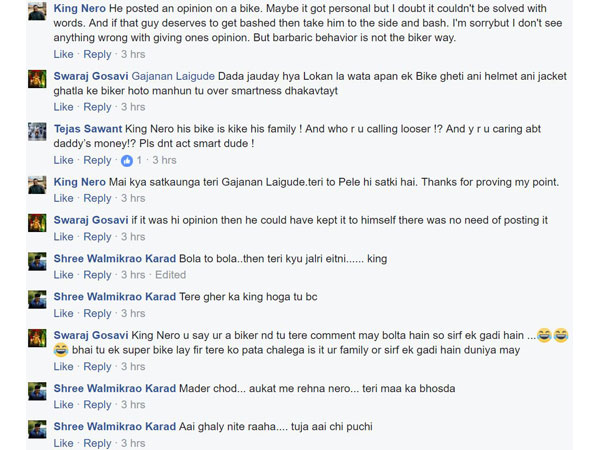Reply to the "Bola to bola" comment

tap(97, 275)
